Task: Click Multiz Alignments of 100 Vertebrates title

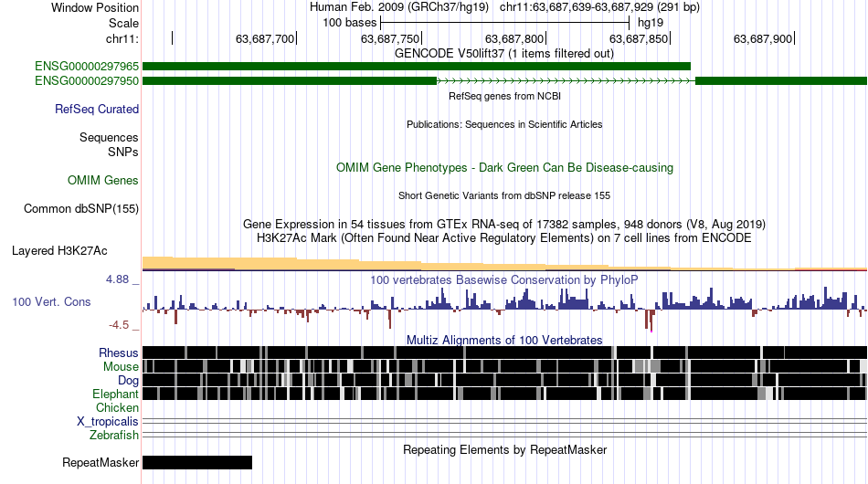Action: [x=504, y=341]
